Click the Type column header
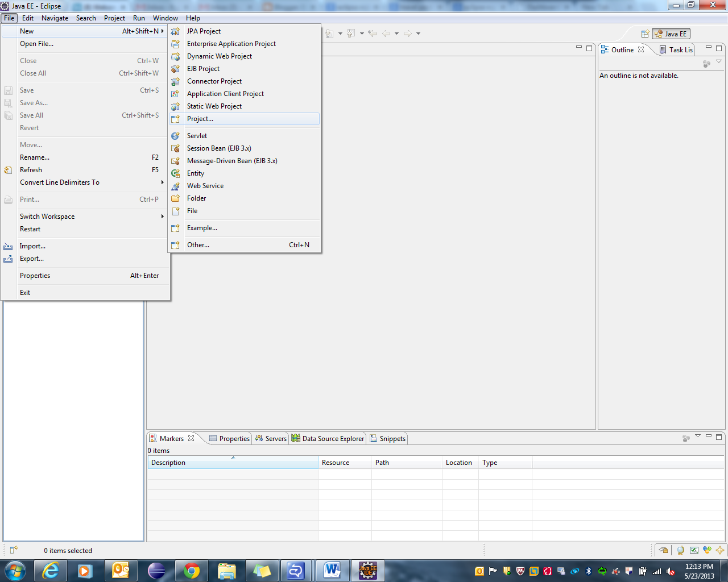 505,463
